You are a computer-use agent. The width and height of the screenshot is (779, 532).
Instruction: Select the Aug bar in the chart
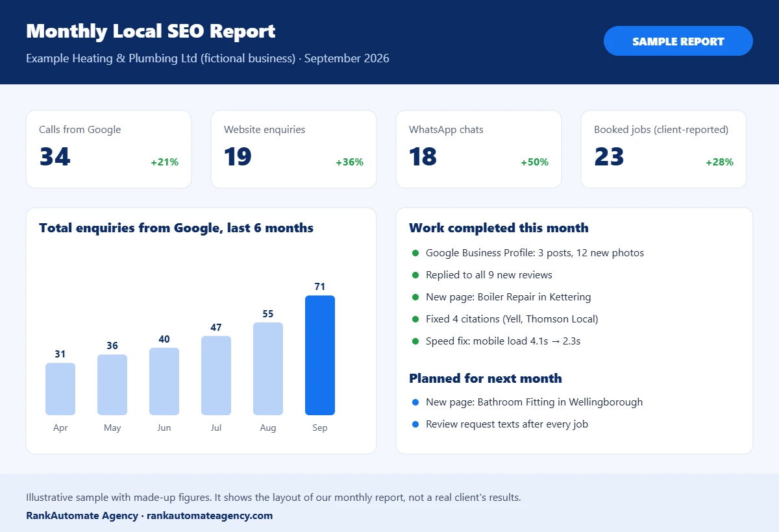(268, 369)
